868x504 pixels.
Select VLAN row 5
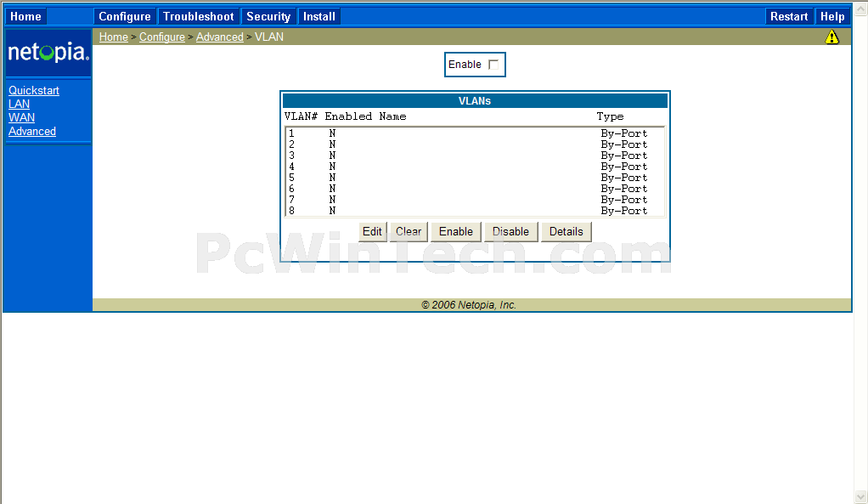coord(475,178)
